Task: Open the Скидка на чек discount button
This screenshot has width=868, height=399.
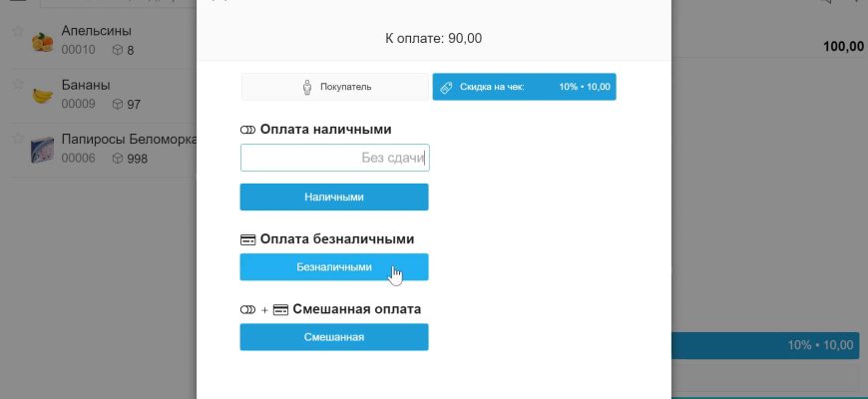Action: pyautogui.click(x=524, y=87)
